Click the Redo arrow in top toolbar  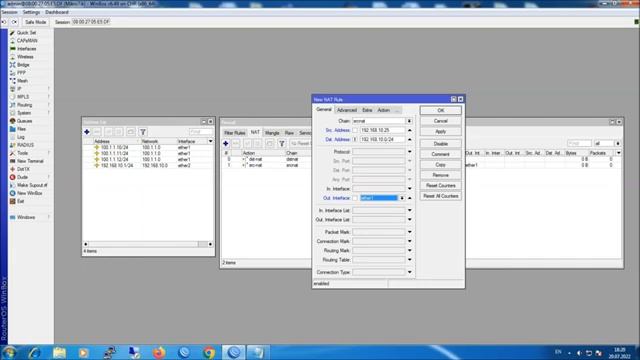[x=14, y=22]
